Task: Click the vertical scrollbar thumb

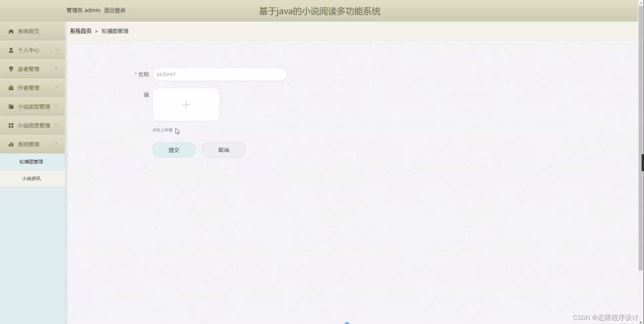Action: pos(641,138)
